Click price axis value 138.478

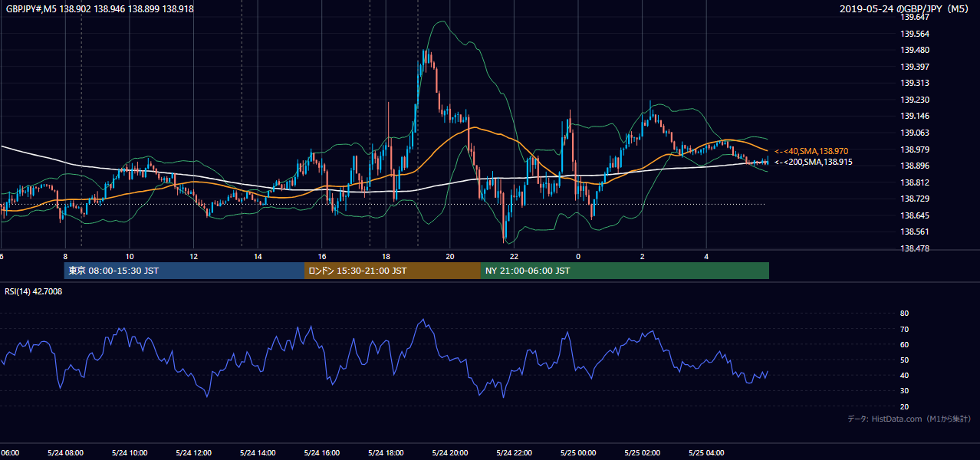(x=914, y=248)
